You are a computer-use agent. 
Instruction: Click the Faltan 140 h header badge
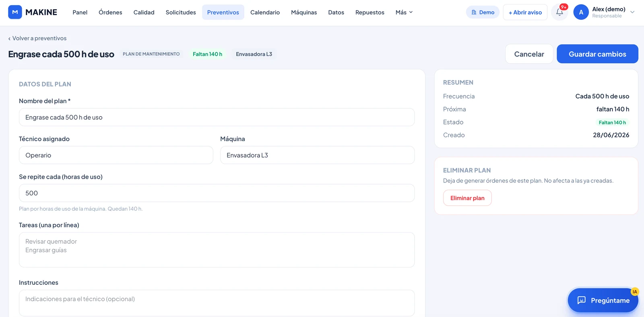(x=207, y=54)
